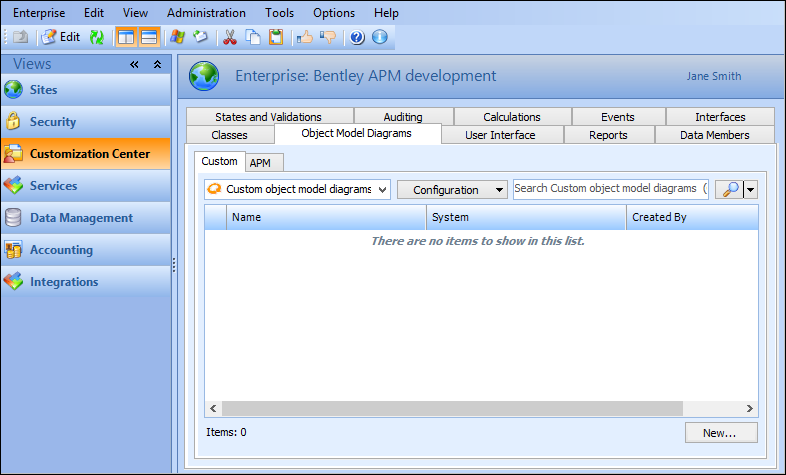Open Custom object model diagrams dropdown

coord(296,190)
